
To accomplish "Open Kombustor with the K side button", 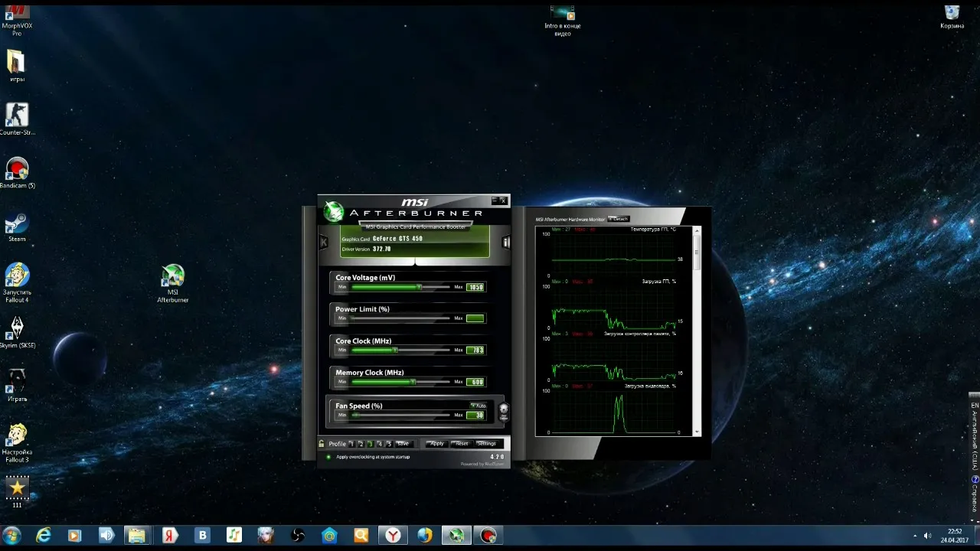I will 323,243.
